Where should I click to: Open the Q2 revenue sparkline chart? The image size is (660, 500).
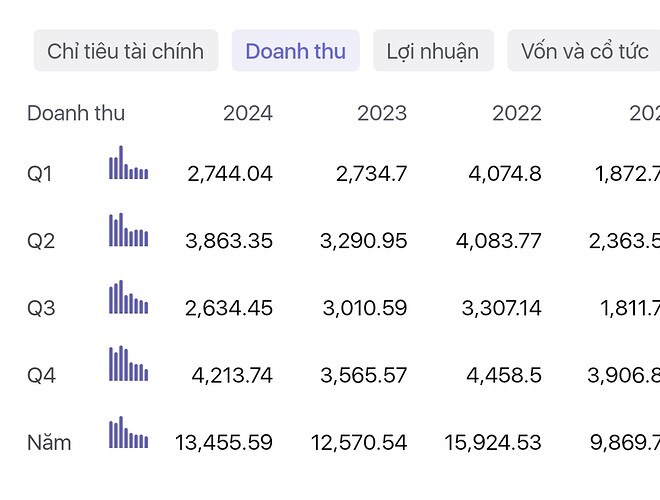(128, 230)
